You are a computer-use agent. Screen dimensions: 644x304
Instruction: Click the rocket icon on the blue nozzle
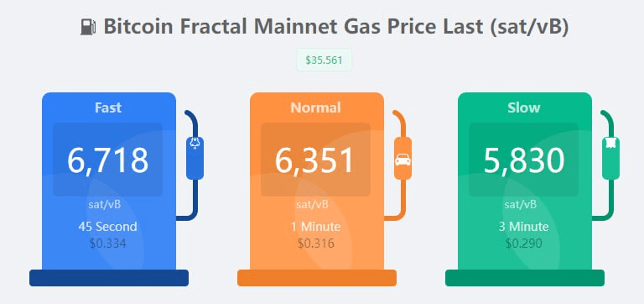(x=195, y=144)
